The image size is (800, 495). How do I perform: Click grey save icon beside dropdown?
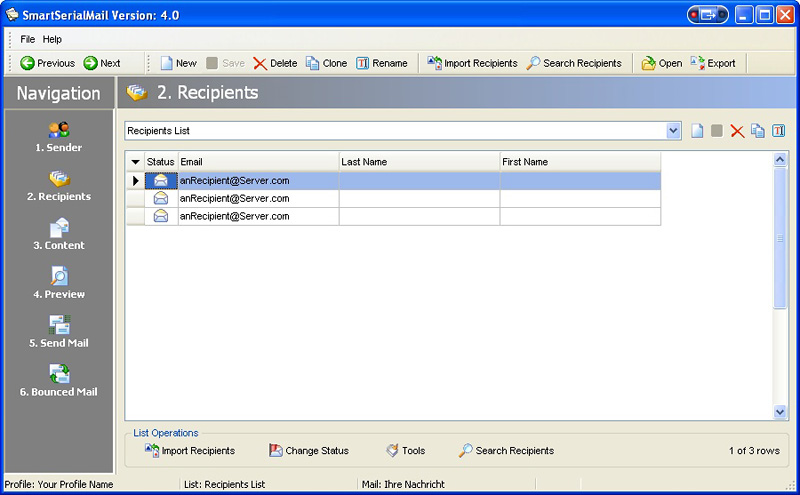(x=717, y=131)
